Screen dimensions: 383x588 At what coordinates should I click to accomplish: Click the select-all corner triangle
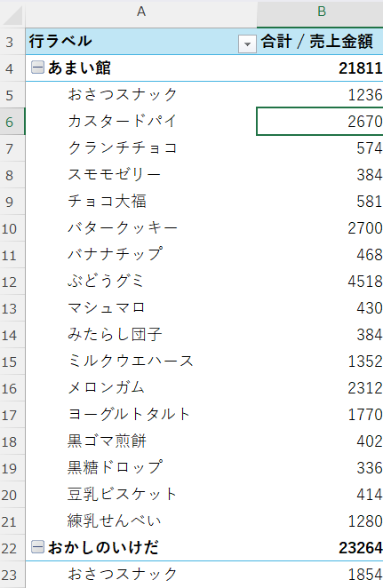(x=12, y=14)
